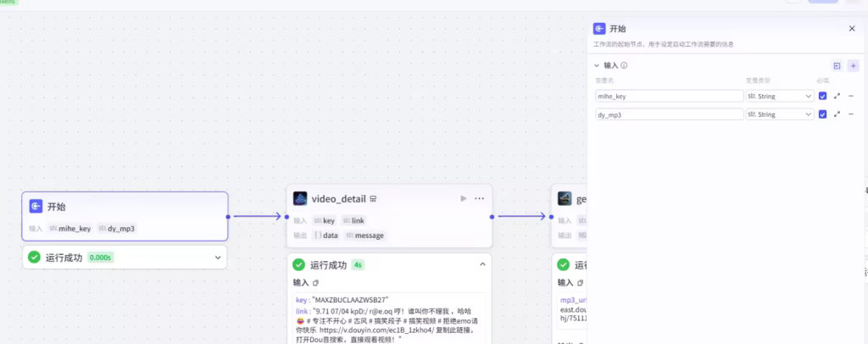Open variable type dropdown for mihe_key
This screenshot has width=868, height=344.
point(779,96)
